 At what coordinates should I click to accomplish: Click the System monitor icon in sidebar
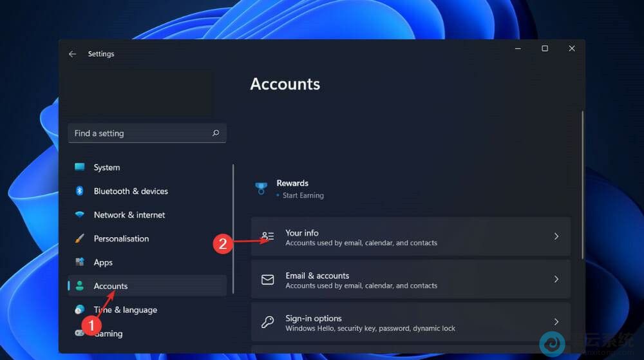click(x=80, y=167)
